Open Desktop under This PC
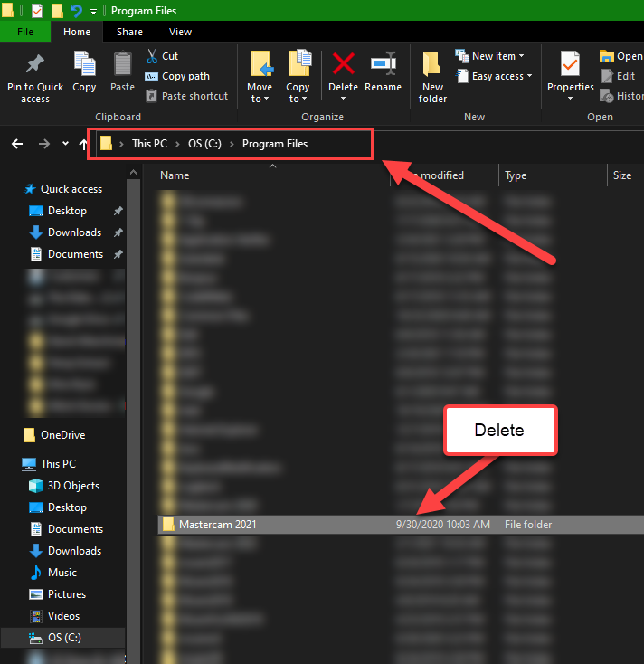This screenshot has height=664, width=644. (58, 507)
